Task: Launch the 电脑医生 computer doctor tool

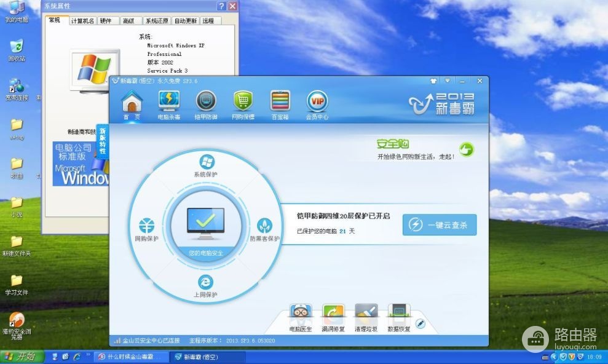Action: (301, 318)
